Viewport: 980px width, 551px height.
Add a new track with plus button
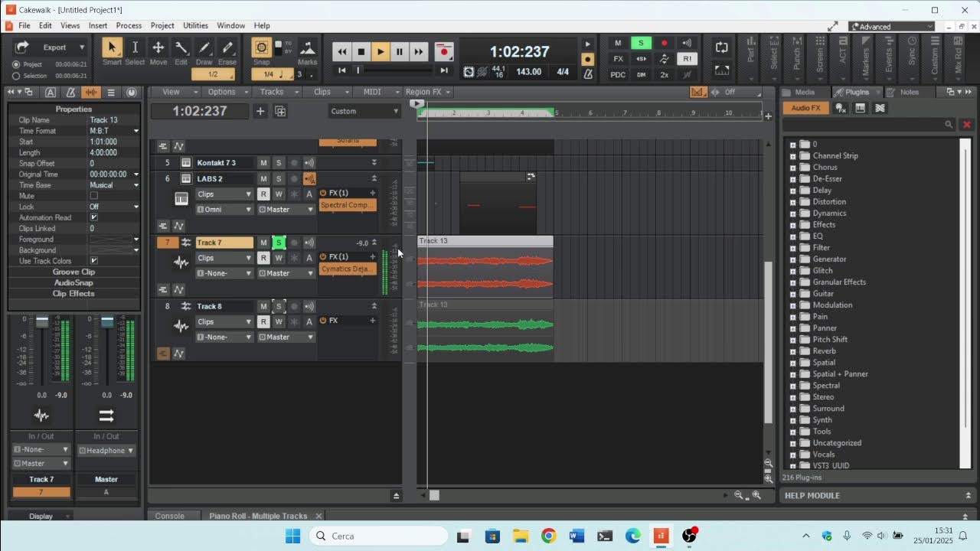[x=260, y=111]
